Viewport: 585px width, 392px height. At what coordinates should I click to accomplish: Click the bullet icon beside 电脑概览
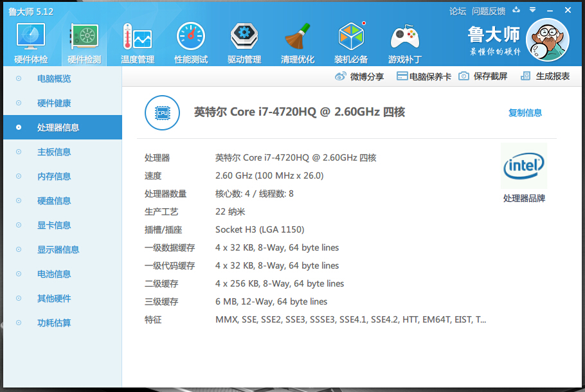[19, 78]
